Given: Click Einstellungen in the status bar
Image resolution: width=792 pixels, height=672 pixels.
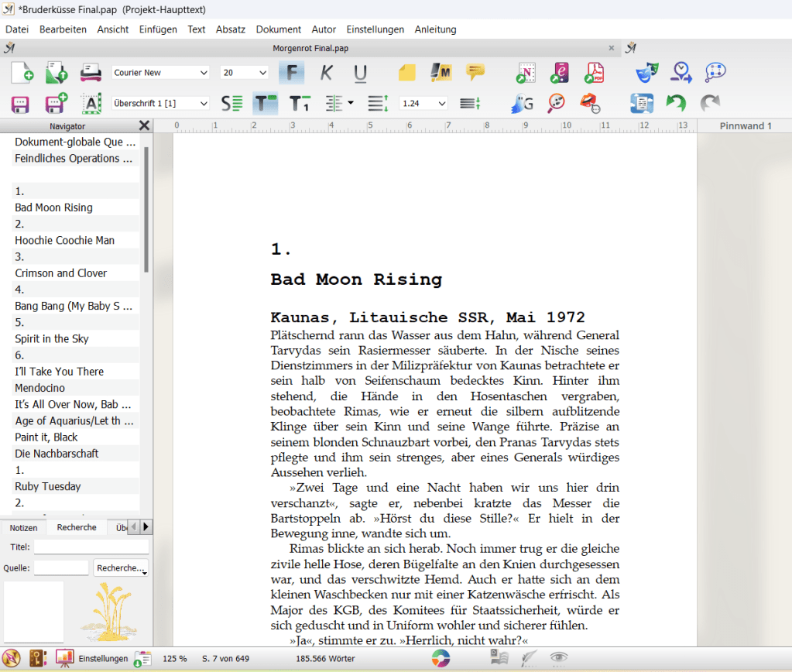Looking at the screenshot, I should 103,659.
